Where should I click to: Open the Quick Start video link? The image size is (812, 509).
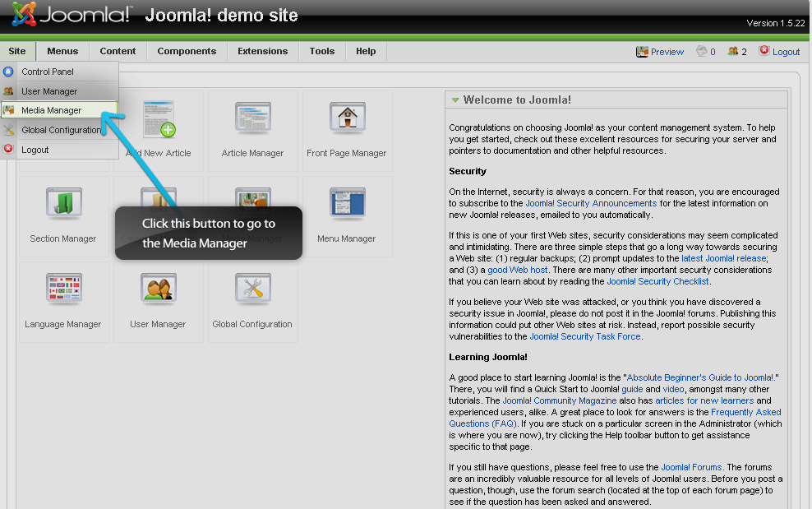tap(673, 389)
